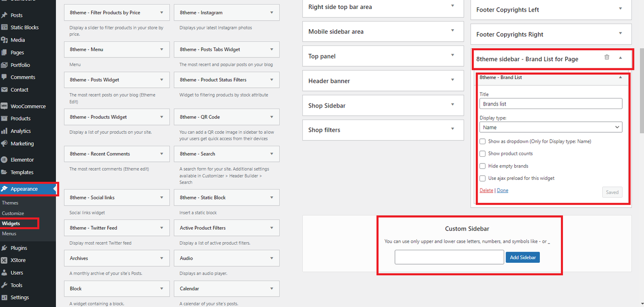Image resolution: width=644 pixels, height=307 pixels.
Task: Toggle Use ajax preload for this widget
Action: tap(482, 178)
